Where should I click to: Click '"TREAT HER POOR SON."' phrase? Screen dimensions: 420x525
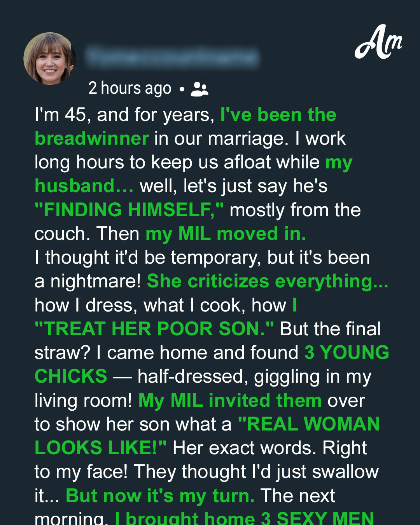click(154, 329)
